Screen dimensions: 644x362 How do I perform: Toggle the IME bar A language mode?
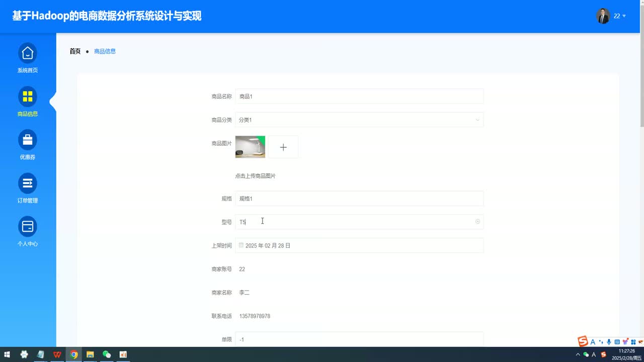pyautogui.click(x=593, y=342)
